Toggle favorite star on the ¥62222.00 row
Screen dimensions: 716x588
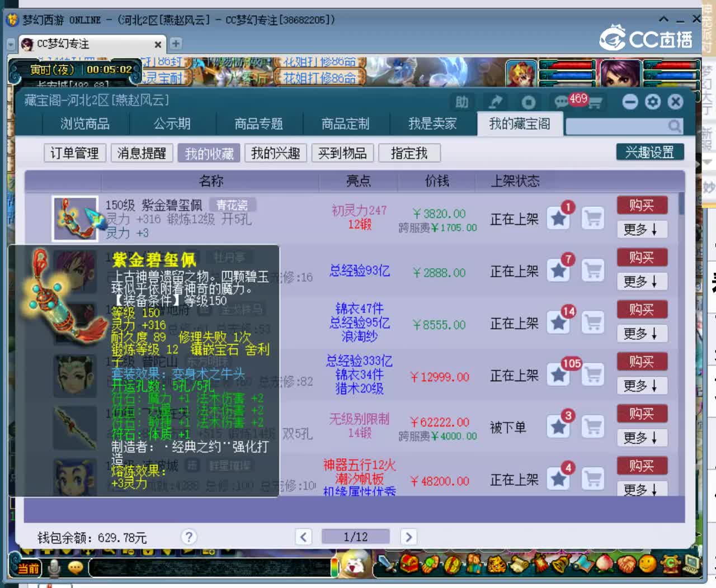click(558, 426)
